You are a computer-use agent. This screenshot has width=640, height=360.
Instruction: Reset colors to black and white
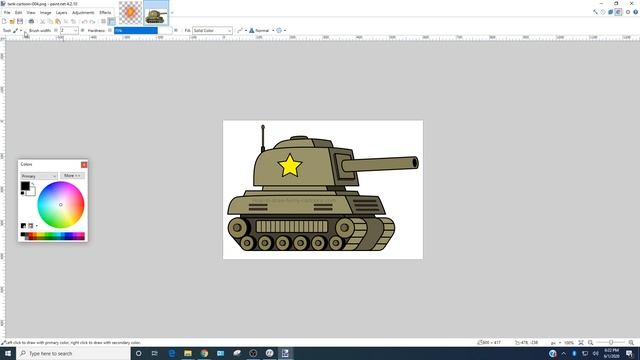pyautogui.click(x=22, y=193)
